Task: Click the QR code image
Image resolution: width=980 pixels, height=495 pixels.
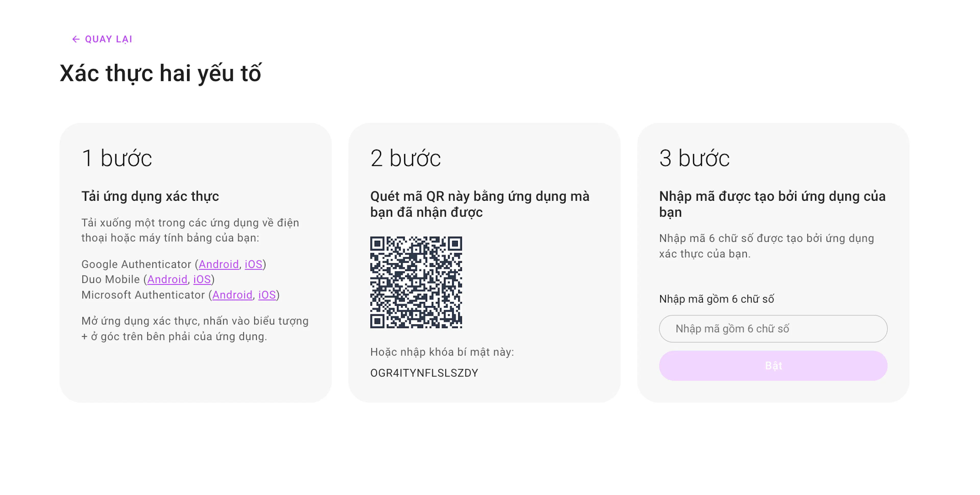Action: 416,283
